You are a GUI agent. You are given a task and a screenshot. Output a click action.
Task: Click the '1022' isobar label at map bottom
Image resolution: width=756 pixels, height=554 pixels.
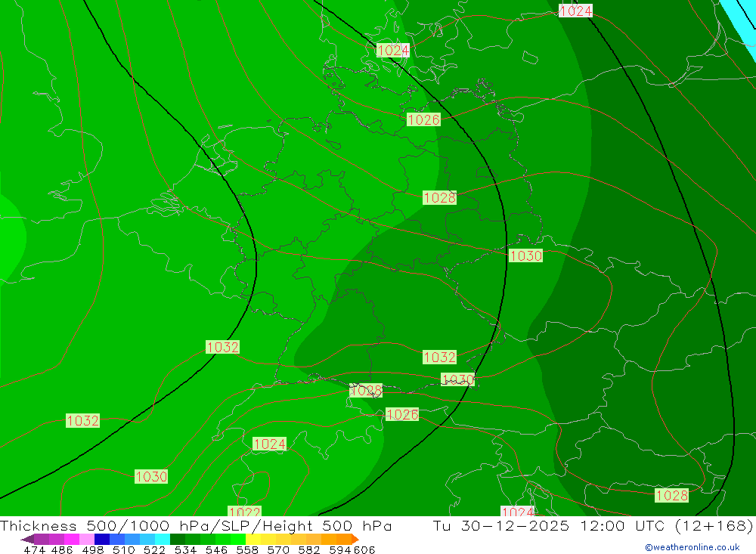click(x=244, y=512)
